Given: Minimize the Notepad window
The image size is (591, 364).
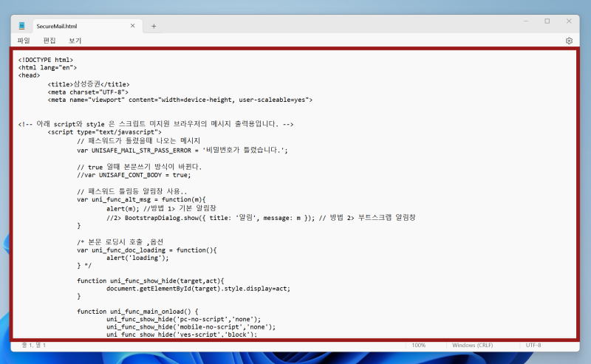Looking at the screenshot, I should coord(526,21).
